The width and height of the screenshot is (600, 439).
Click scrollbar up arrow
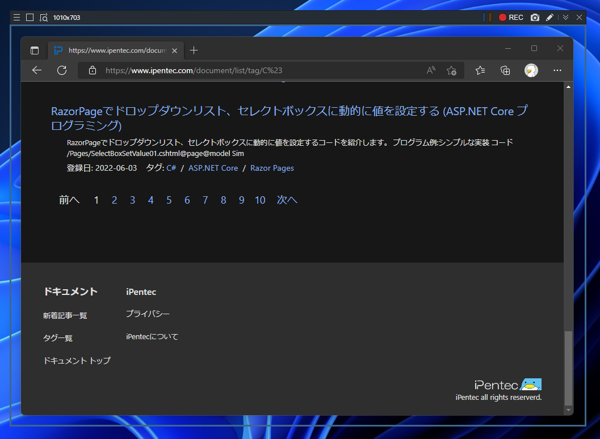568,87
